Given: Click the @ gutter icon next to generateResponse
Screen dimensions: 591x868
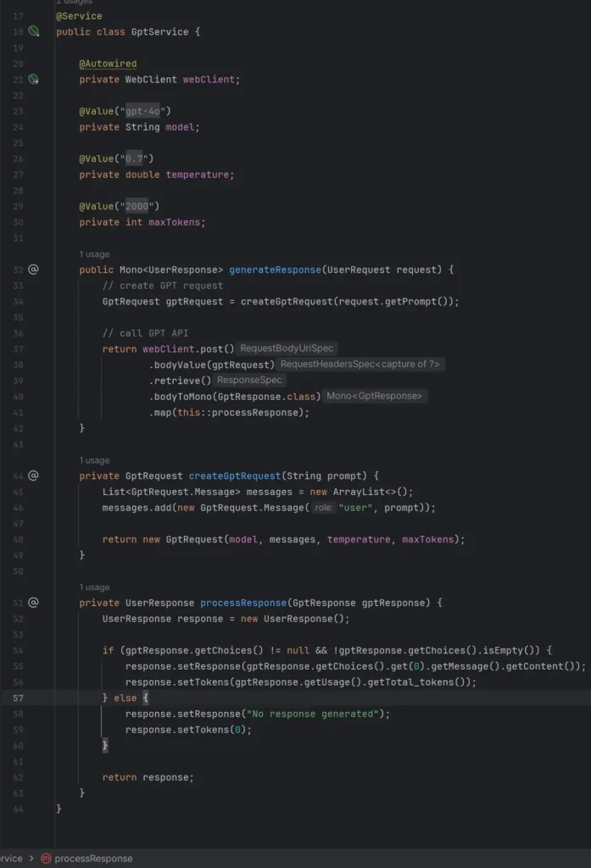Looking at the screenshot, I should (34, 270).
